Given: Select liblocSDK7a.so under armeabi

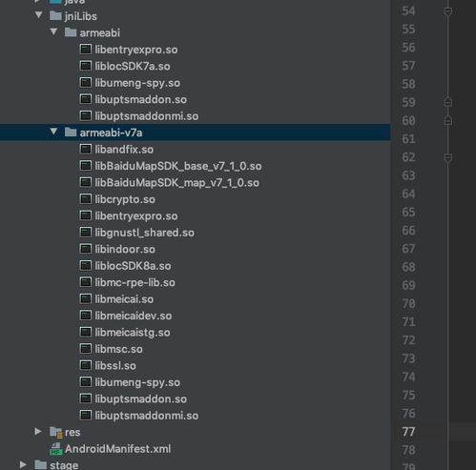Looking at the screenshot, I should 133,66.
